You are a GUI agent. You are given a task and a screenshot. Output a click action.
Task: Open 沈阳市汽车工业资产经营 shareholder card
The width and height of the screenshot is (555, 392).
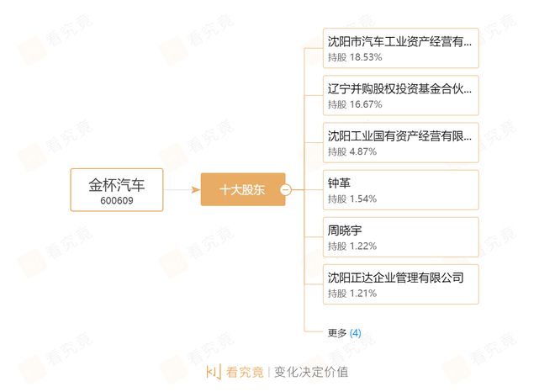pos(400,48)
